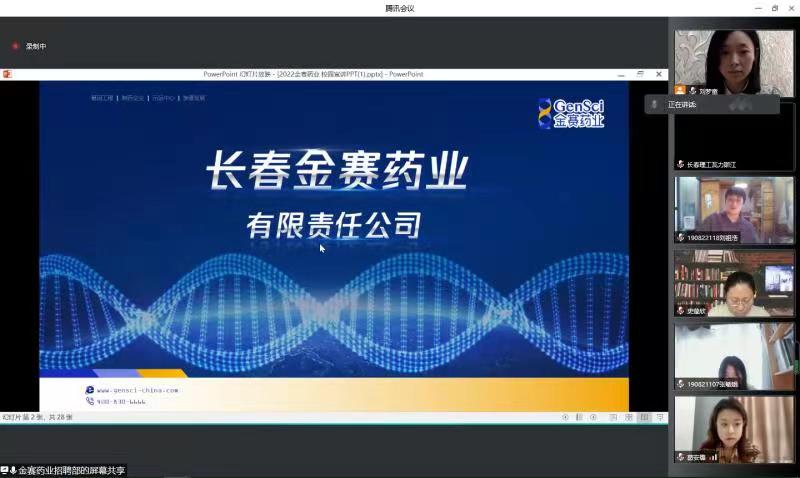This screenshot has height=478, width=800.
Task: Open the slide list icon between slide arrows
Action: pyautogui.click(x=579, y=417)
